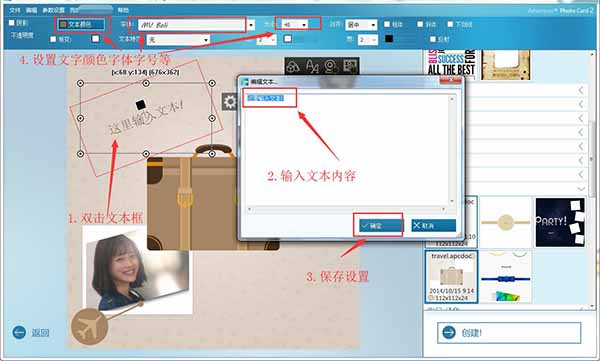Click the webcam capture icon in the dark toolbar
The height and width of the screenshot is (361, 600).
331,66
